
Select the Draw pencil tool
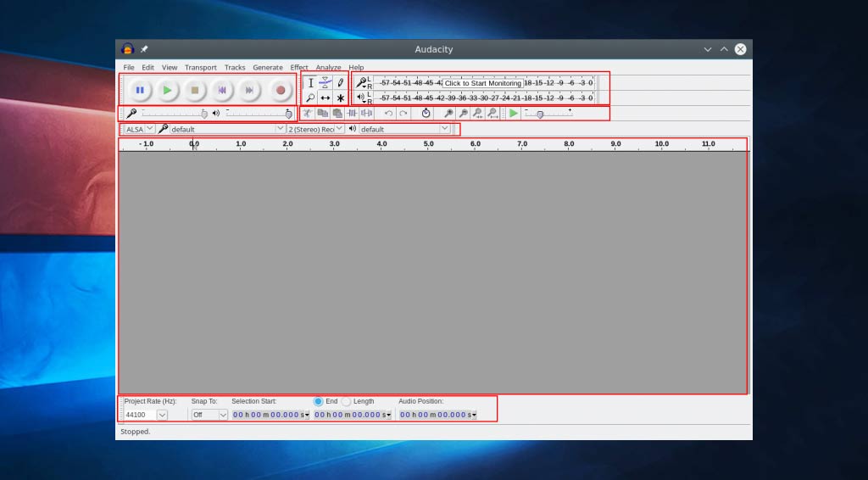click(340, 83)
